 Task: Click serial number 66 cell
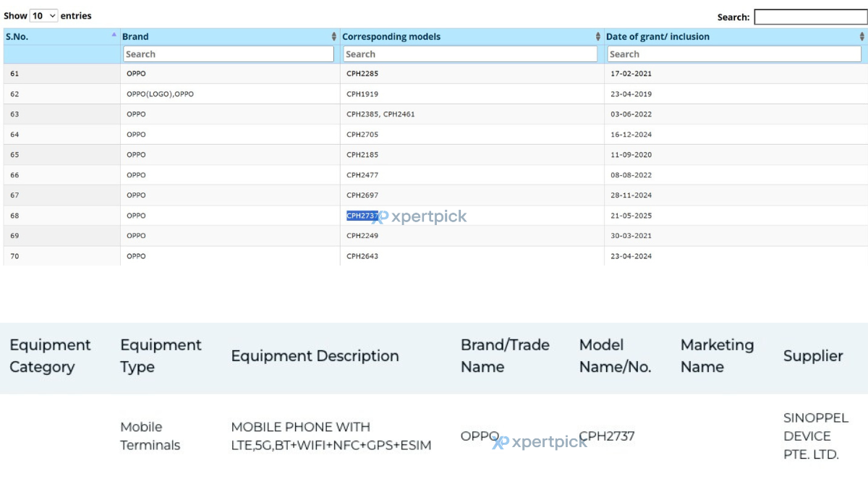point(62,175)
